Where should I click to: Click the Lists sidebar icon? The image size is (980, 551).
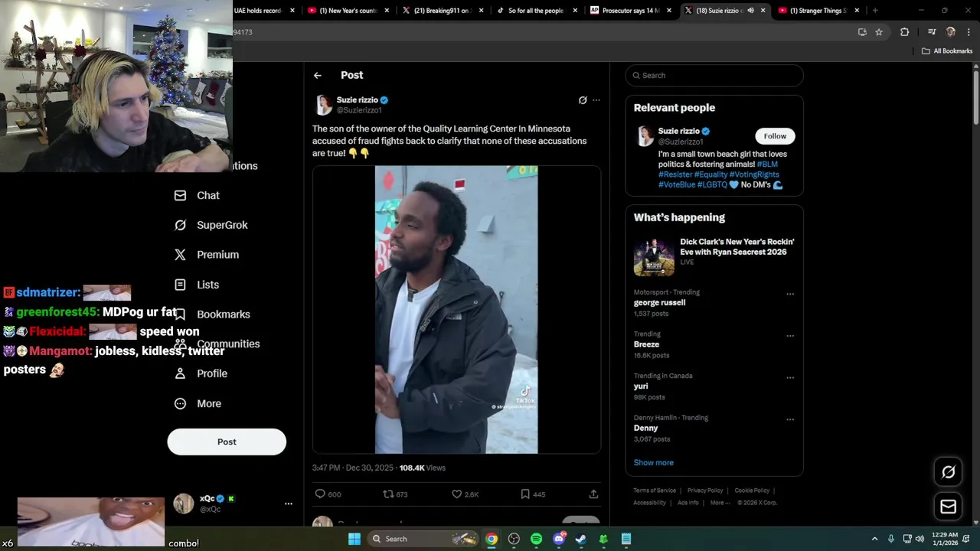[x=180, y=285]
